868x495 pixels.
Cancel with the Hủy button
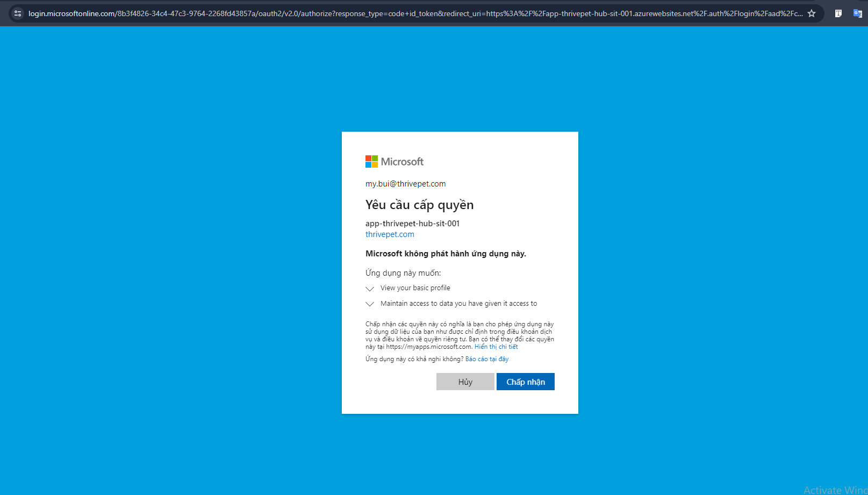coord(465,382)
